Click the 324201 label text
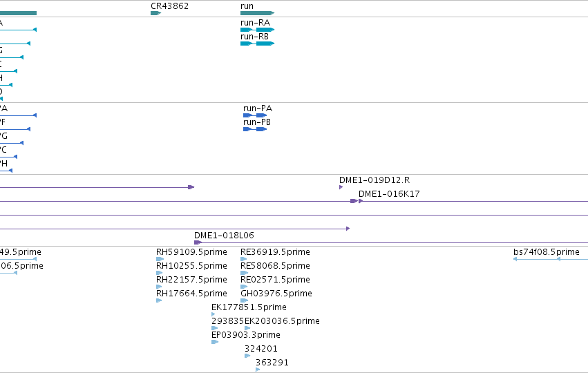The width and height of the screenshot is (588, 373). [x=261, y=349]
